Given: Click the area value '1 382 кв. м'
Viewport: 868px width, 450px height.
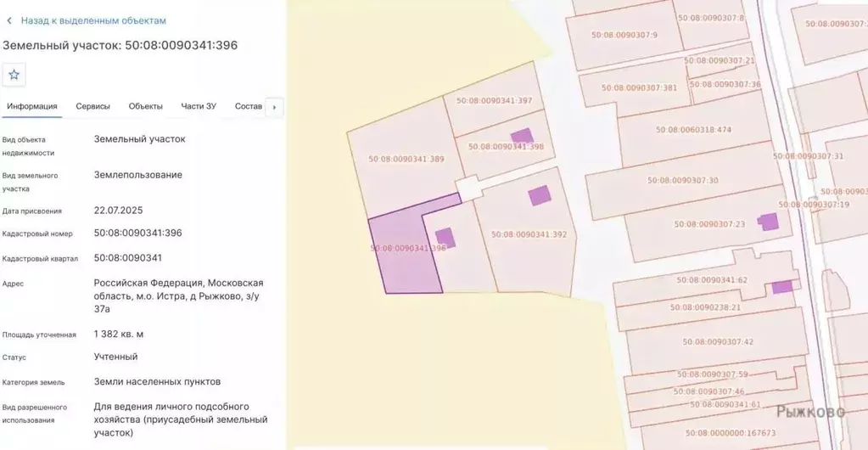Looking at the screenshot, I should tap(119, 335).
